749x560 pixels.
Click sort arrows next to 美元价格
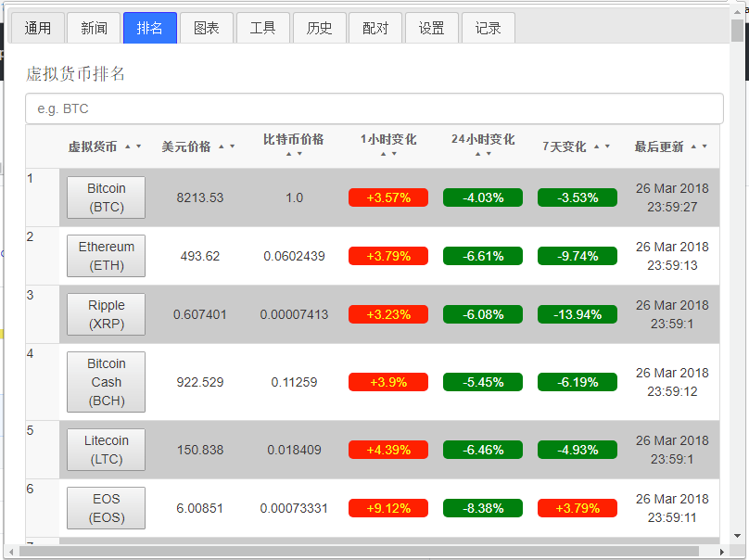pyautogui.click(x=227, y=146)
